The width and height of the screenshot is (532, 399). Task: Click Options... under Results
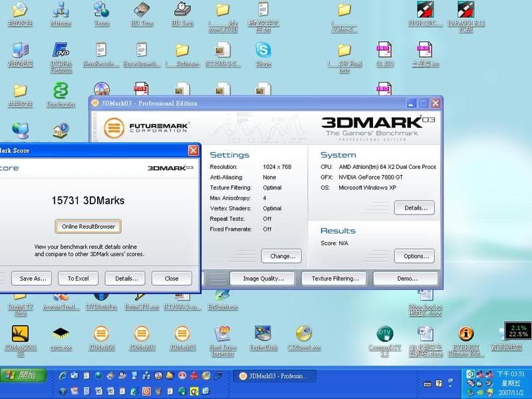414,256
